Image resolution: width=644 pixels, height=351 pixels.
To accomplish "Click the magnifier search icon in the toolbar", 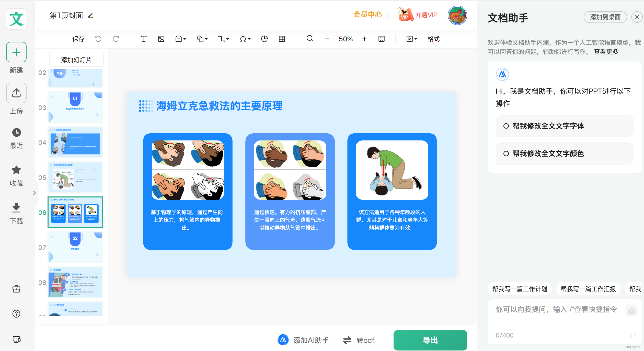I will click(x=310, y=39).
